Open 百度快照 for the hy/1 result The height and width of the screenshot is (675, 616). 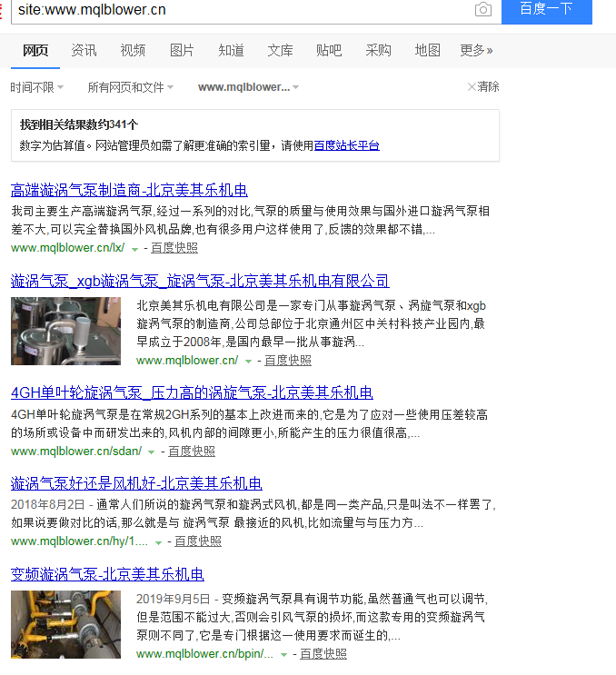pos(198,541)
